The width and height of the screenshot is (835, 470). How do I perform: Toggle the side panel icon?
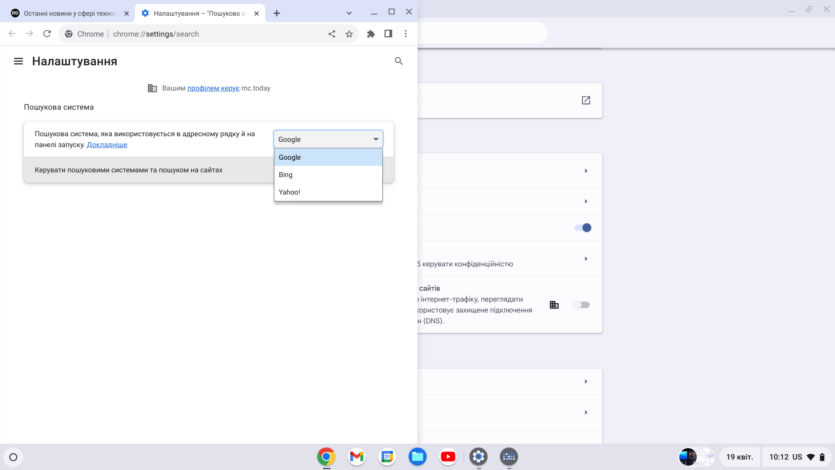pos(388,34)
